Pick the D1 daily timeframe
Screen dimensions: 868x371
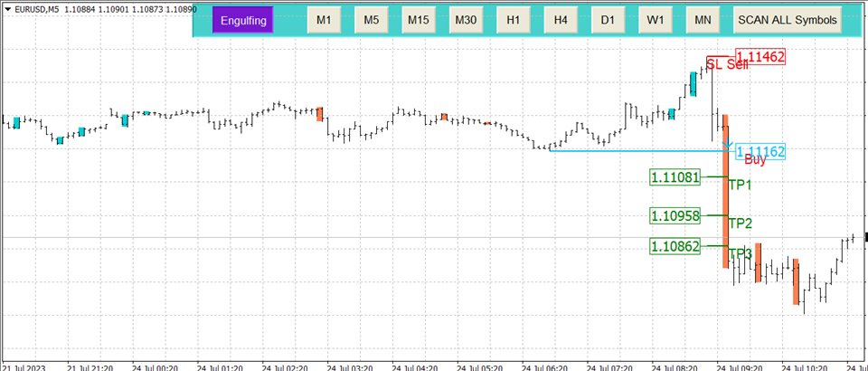[608, 20]
